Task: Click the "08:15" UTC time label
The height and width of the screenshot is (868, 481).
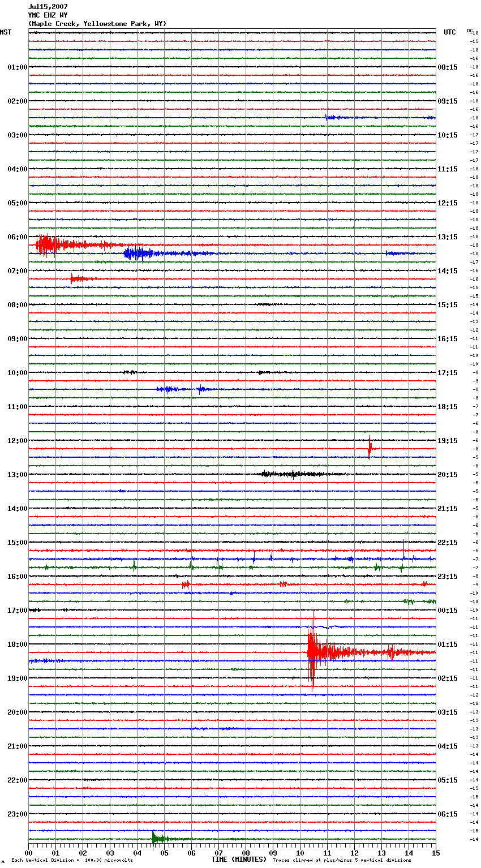Action: [x=448, y=67]
